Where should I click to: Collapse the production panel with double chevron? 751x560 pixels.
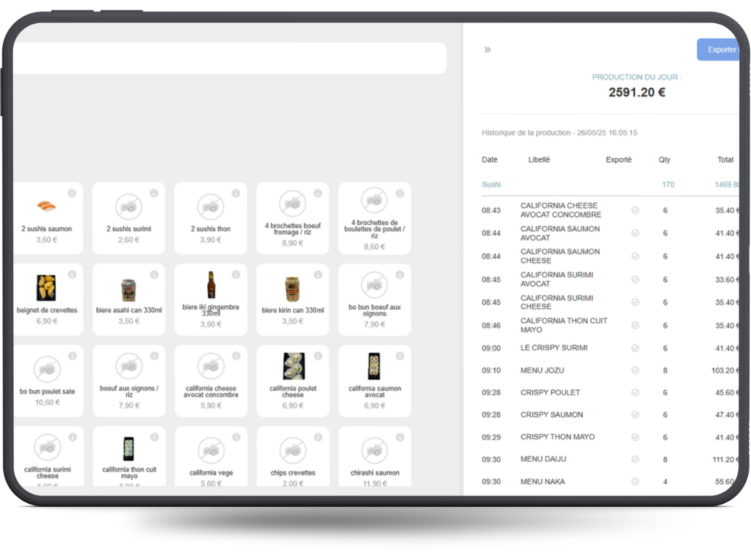488,50
